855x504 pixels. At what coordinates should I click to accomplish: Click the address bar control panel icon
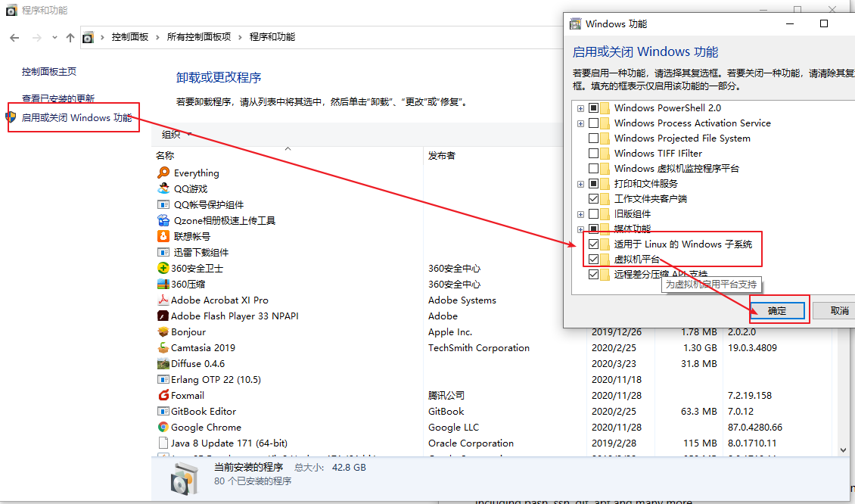(89, 38)
